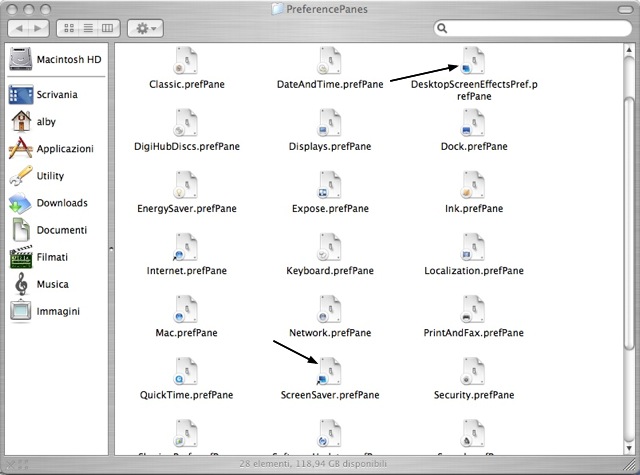The image size is (640, 475).
Task: Click the scrollbar down arrow
Action: pos(629,448)
